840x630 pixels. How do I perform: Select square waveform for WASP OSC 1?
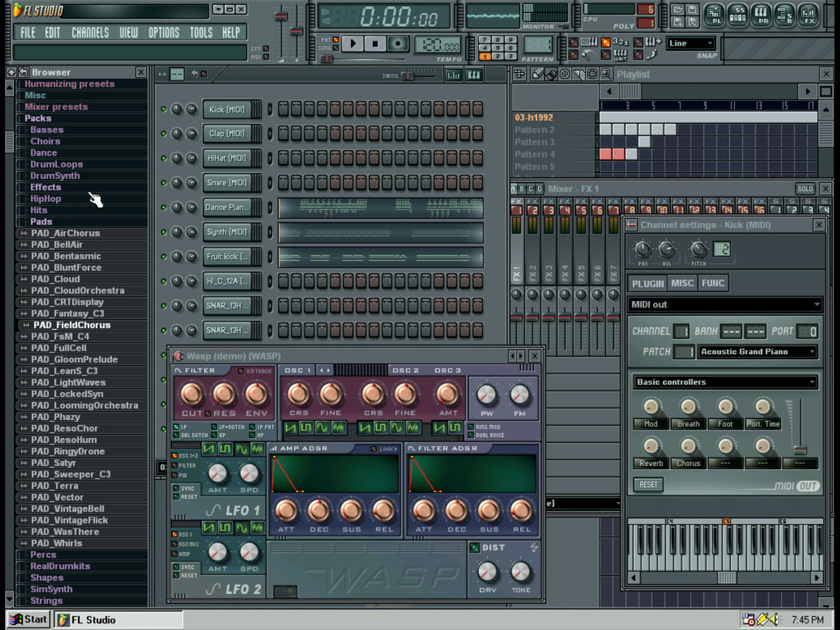307,427
